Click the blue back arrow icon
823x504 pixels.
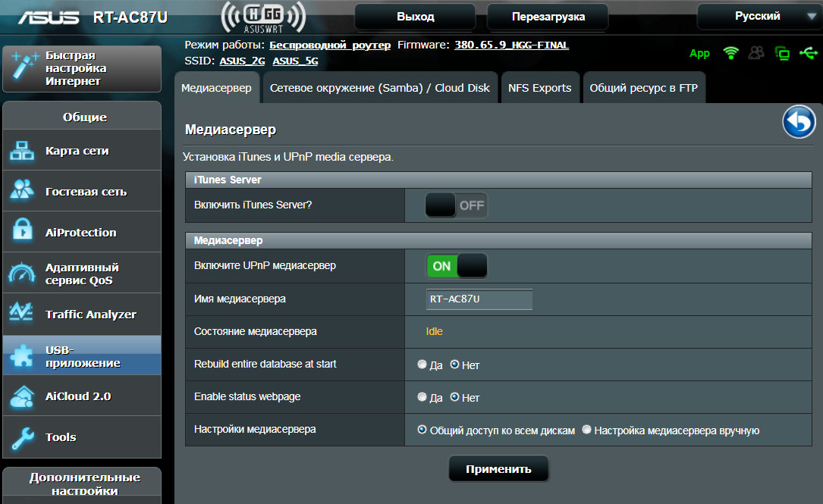[799, 122]
